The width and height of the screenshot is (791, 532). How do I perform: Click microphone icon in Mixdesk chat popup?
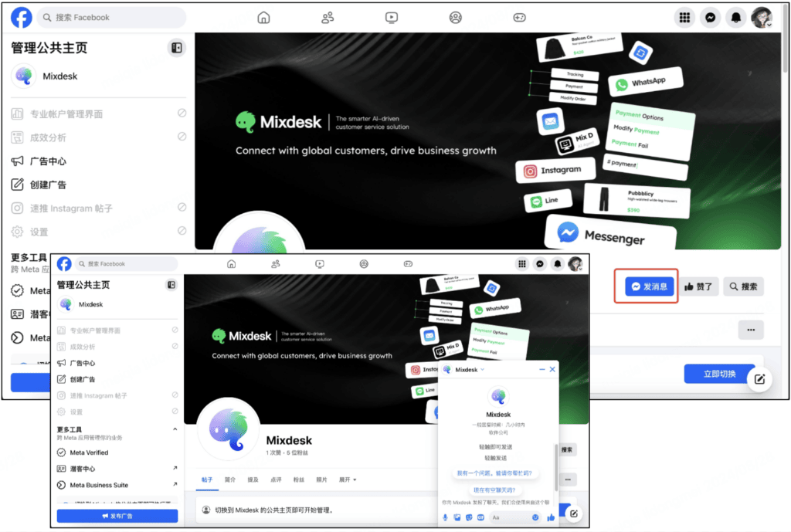coord(445,517)
